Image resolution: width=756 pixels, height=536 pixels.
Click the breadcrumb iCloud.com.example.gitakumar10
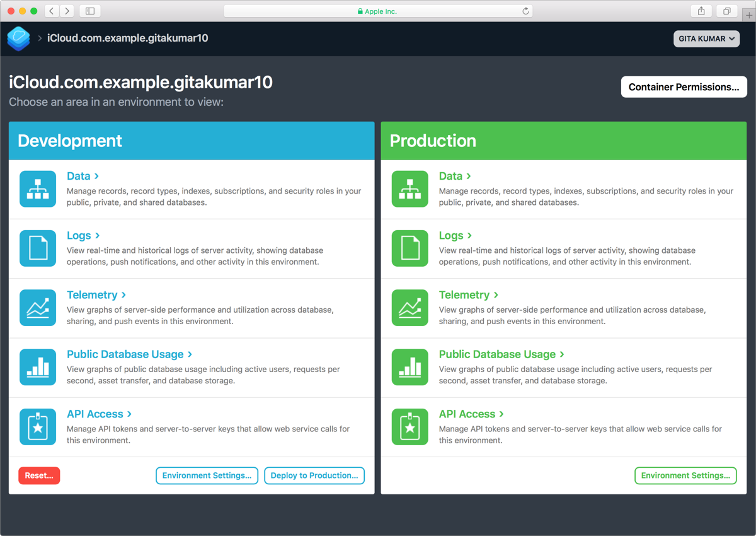point(128,38)
